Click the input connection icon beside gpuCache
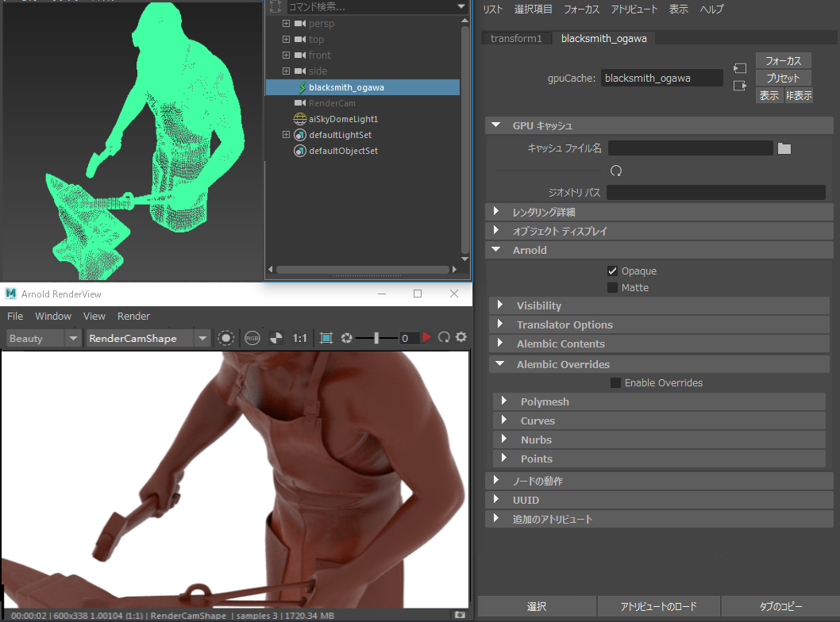The height and width of the screenshot is (622, 840). tap(740, 68)
